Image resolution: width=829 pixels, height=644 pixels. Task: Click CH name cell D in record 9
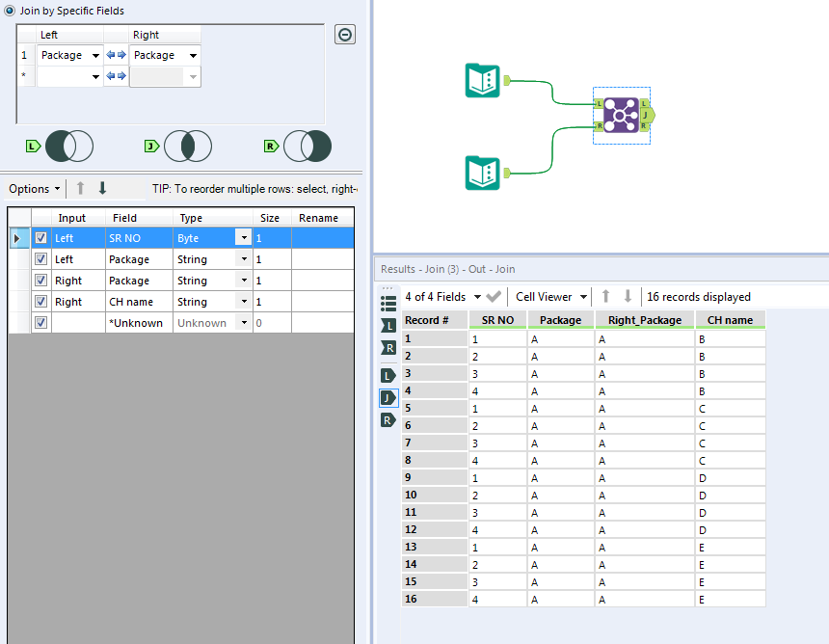coord(730,478)
